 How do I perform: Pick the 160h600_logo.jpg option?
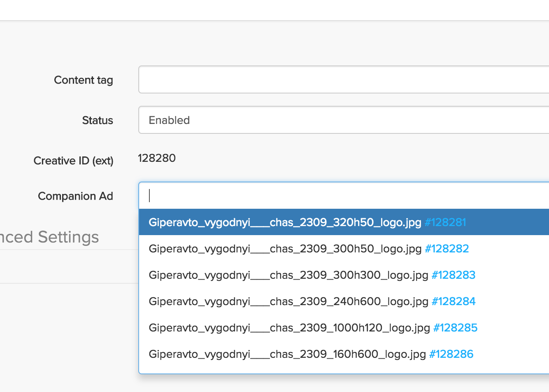click(287, 354)
